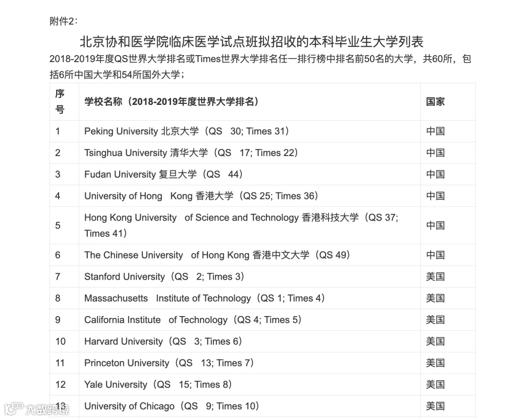This screenshot has height=419, width=532.
Task: Click row number '1' in the 序号 column
Action: coord(58,131)
